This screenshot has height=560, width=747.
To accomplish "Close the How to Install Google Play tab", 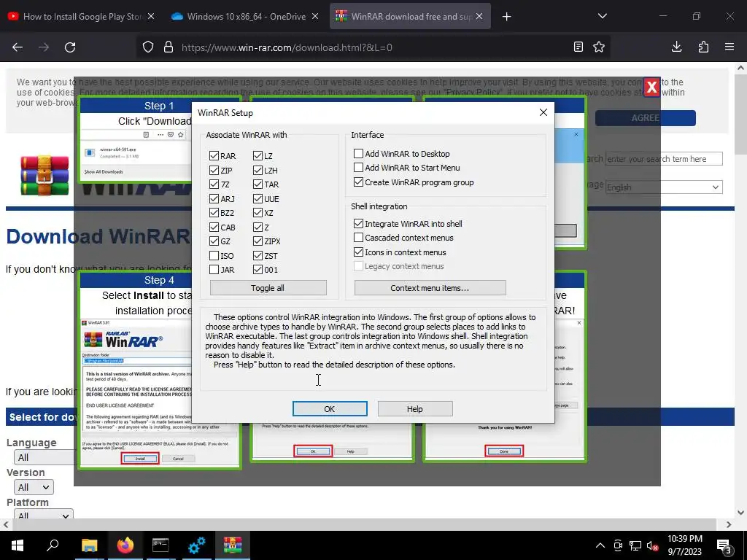I will [151, 16].
